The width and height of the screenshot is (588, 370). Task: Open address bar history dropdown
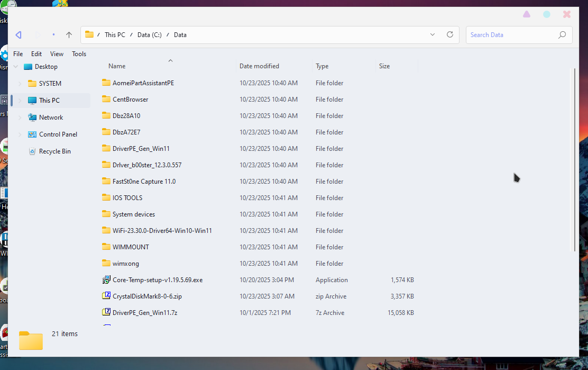[433, 34]
